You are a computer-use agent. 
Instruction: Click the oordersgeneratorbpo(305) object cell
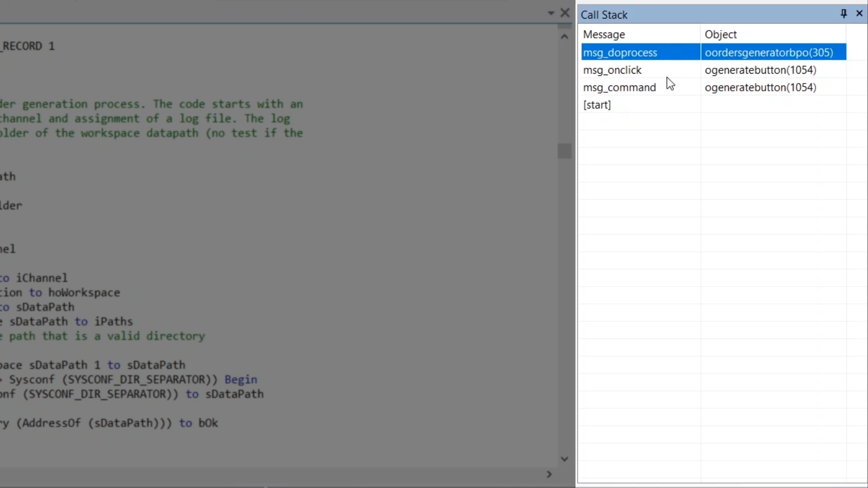[769, 52]
